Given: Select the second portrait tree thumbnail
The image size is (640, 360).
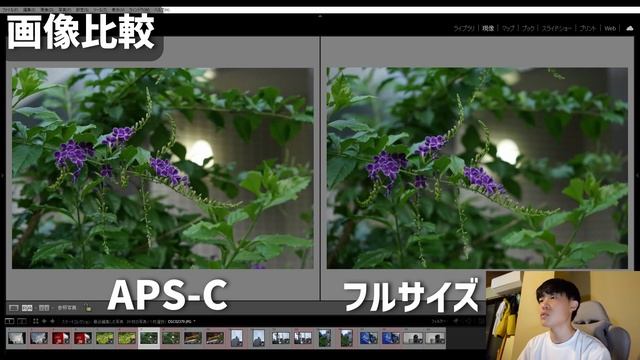Looking at the screenshot, I should coord(347,338).
